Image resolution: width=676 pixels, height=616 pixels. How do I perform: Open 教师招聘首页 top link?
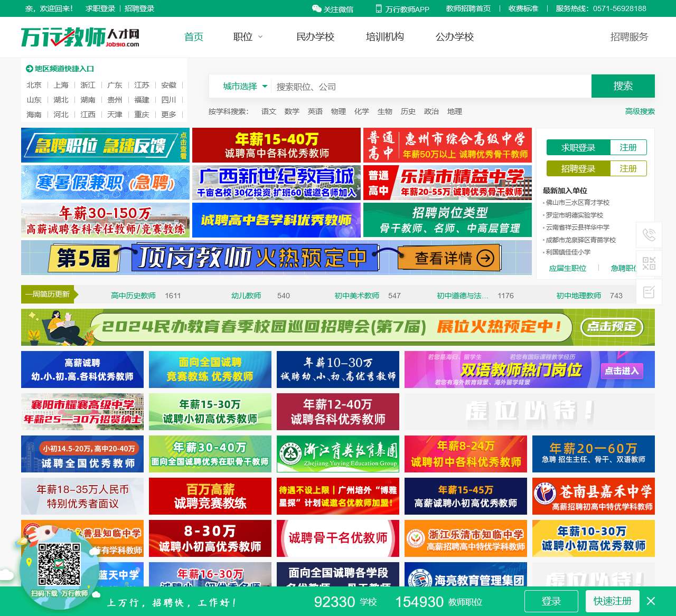tap(468, 8)
